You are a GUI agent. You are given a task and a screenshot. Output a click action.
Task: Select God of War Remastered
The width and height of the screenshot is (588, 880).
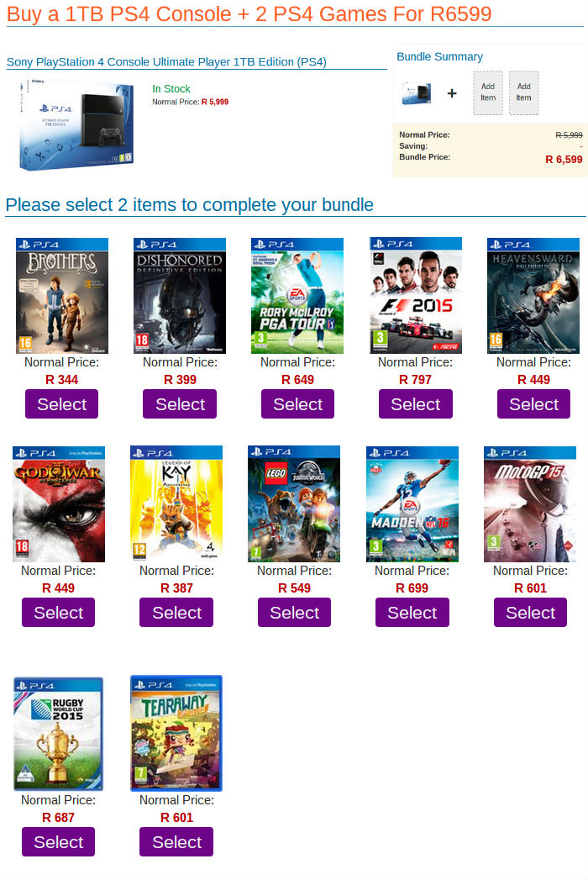pyautogui.click(x=58, y=612)
